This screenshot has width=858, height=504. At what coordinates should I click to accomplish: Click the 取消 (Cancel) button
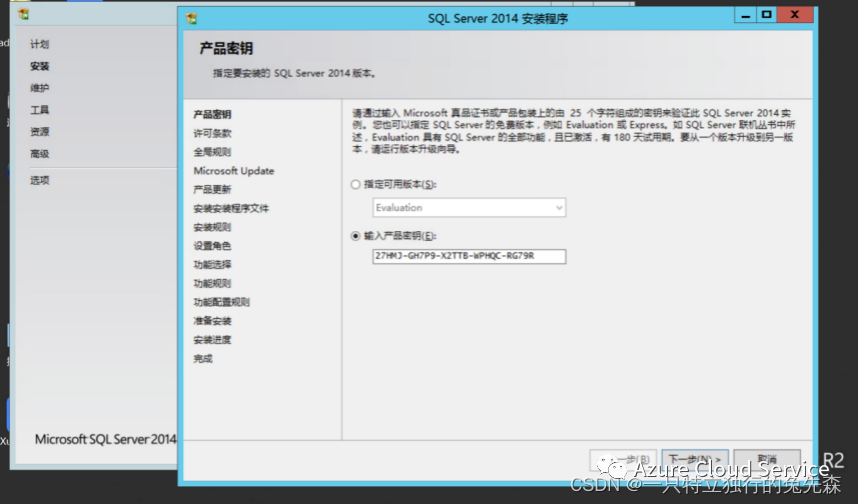click(767, 460)
